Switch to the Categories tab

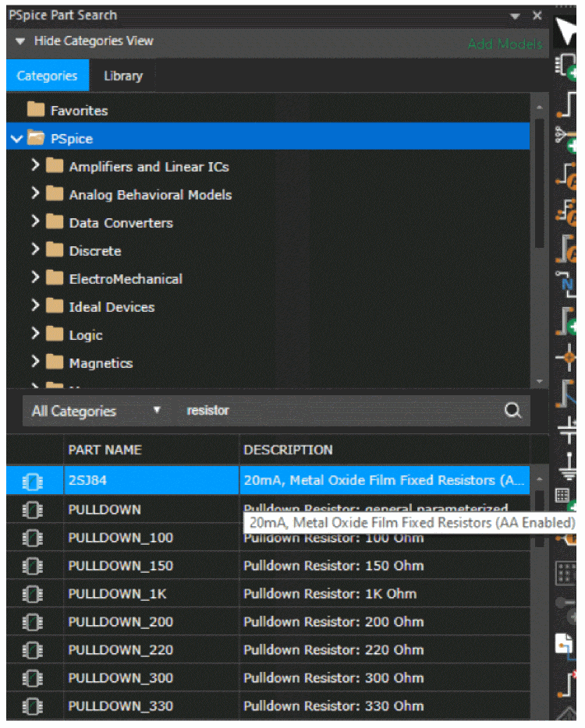(48, 75)
